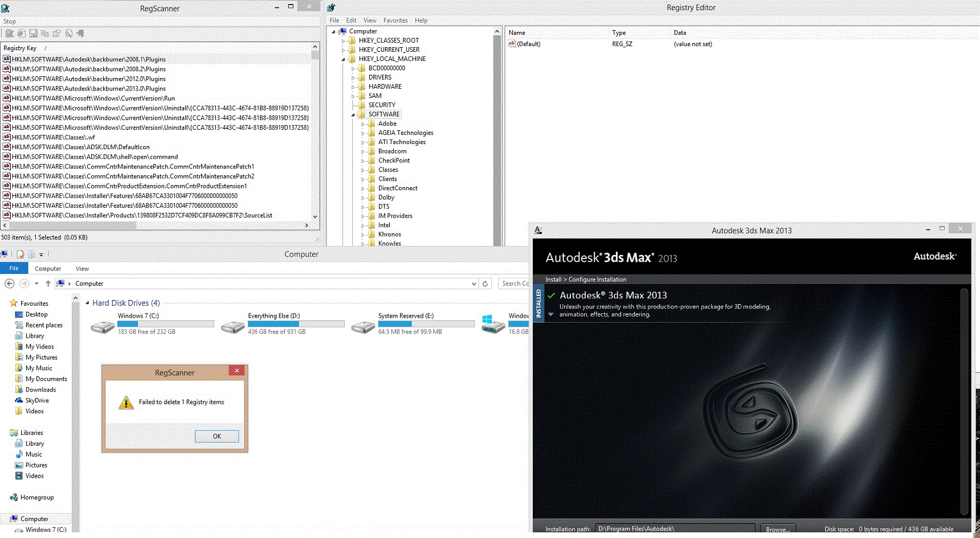Click the Browse button for installation path
This screenshot has height=538, width=980.
(778, 529)
